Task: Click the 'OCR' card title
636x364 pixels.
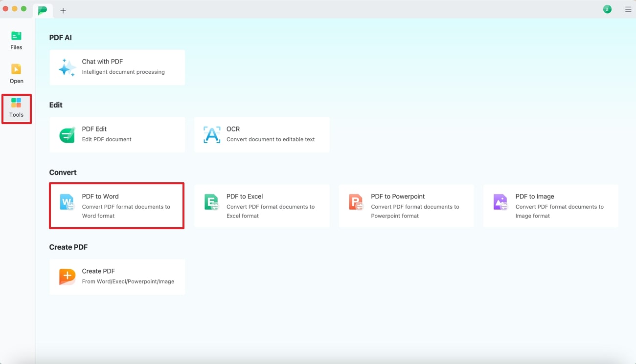Action: pos(233,129)
